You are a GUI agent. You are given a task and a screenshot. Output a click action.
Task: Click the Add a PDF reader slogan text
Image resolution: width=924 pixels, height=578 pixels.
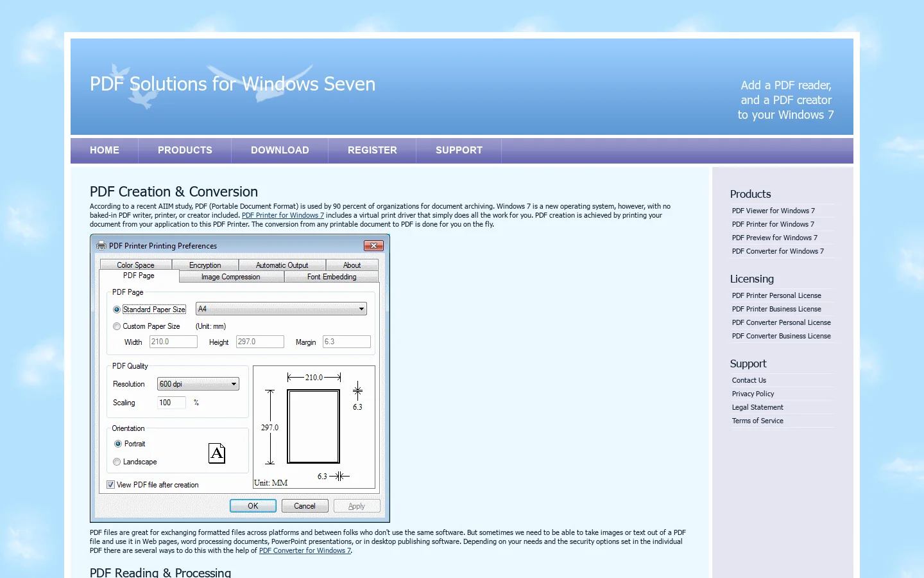click(786, 100)
